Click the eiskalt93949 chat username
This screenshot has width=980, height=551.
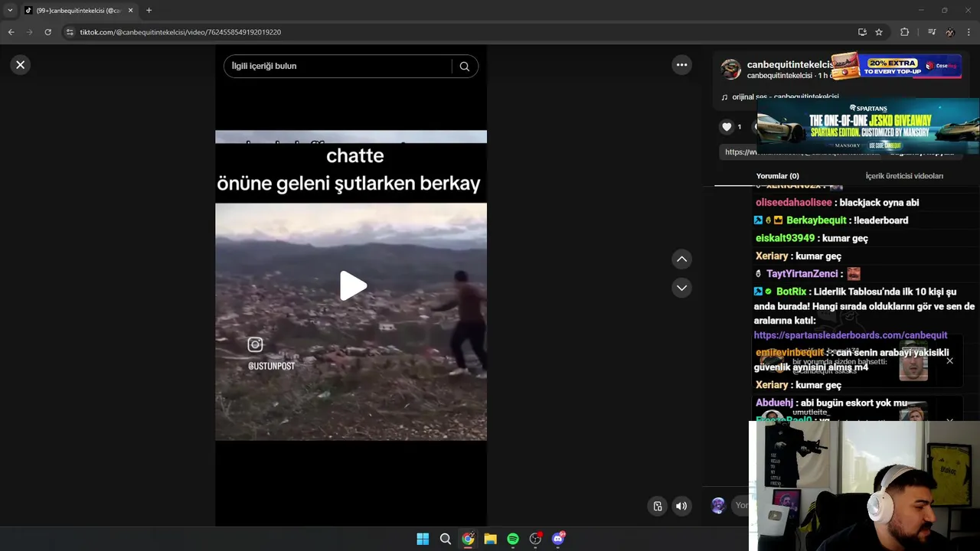pyautogui.click(x=785, y=238)
